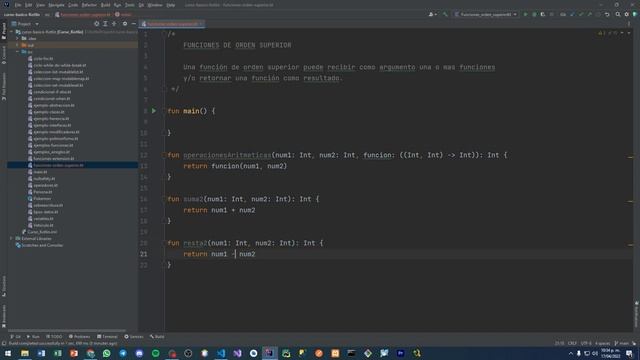Open the TODO tool tab
This screenshot has height=360, width=640.
(54, 337)
